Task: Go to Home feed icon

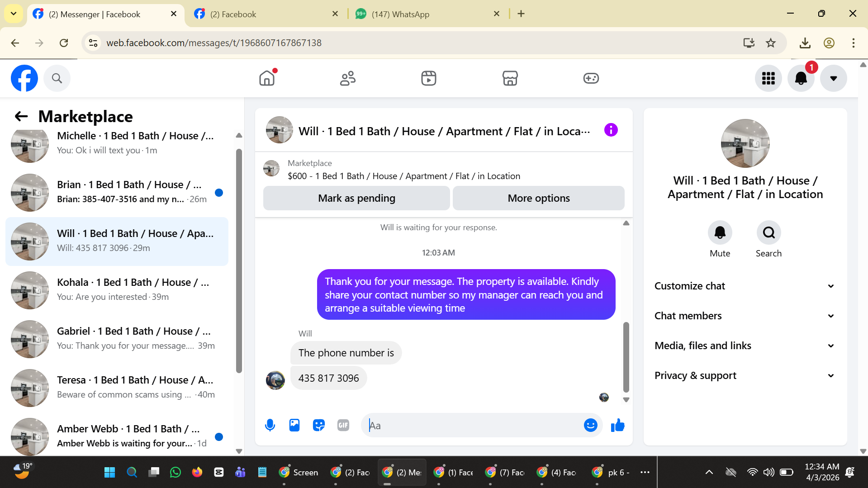Action: click(x=267, y=78)
